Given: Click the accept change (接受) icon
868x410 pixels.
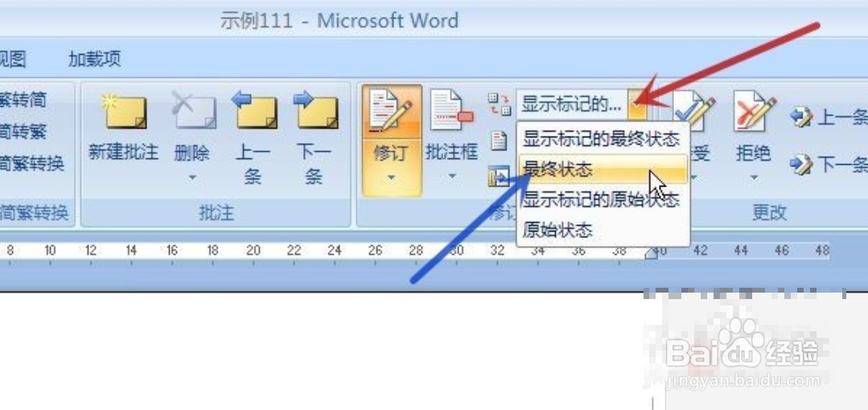Looking at the screenshot, I should tap(695, 111).
